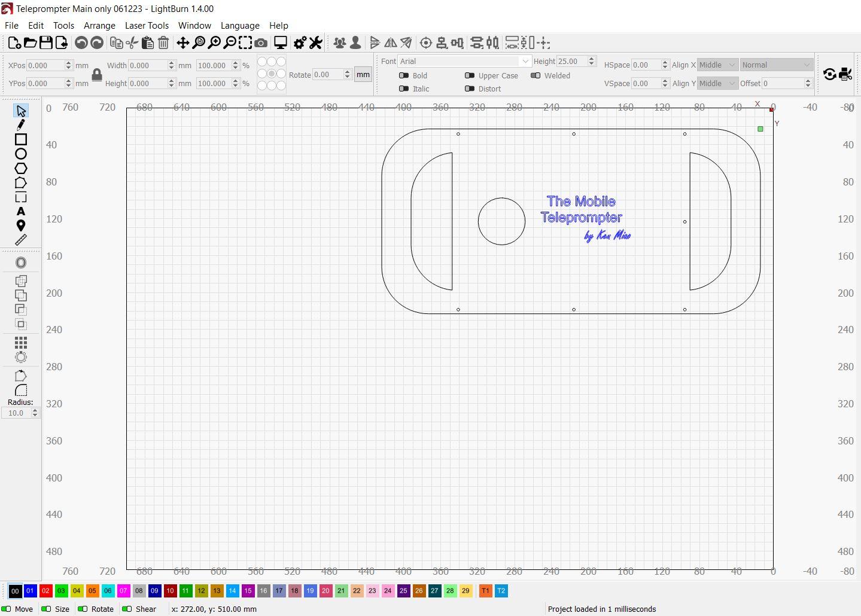The image size is (861, 616).
Task: Create a new file with the New icon
Action: click(14, 42)
